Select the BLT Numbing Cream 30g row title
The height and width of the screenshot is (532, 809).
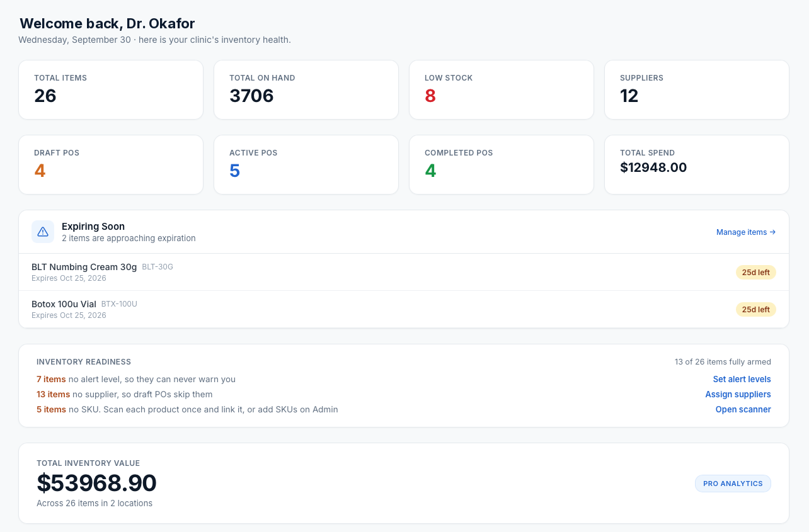[x=84, y=267]
